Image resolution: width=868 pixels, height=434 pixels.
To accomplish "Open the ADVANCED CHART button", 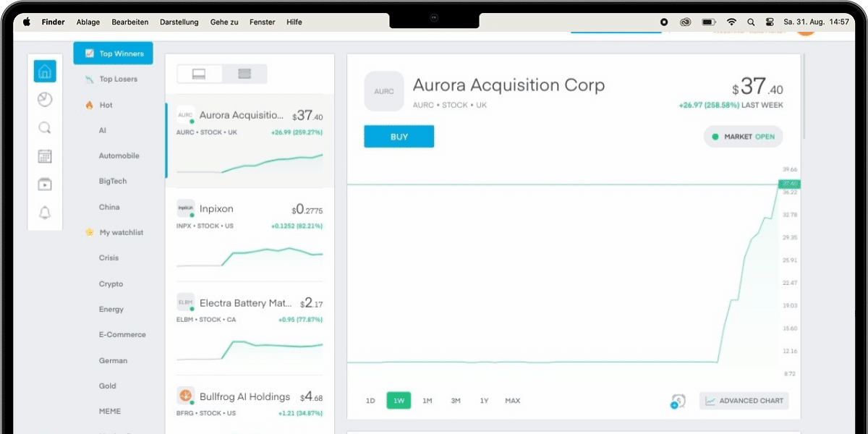I will click(744, 401).
